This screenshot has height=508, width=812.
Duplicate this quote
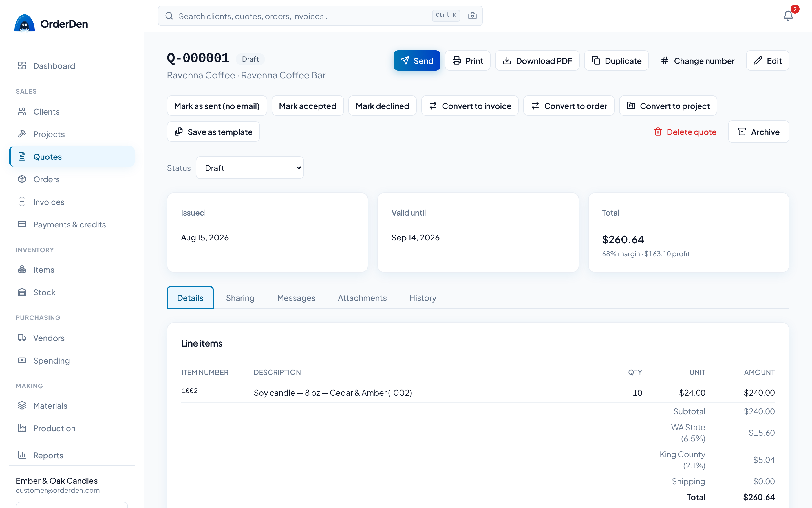click(616, 60)
